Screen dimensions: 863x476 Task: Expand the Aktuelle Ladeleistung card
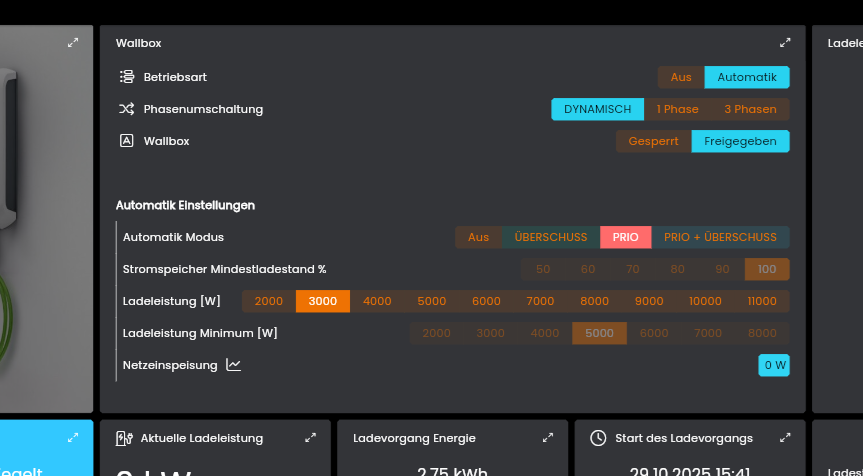(x=311, y=438)
